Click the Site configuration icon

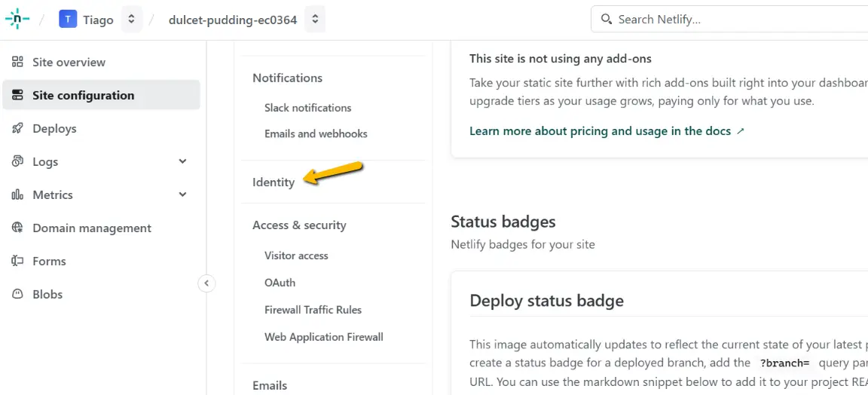18,95
